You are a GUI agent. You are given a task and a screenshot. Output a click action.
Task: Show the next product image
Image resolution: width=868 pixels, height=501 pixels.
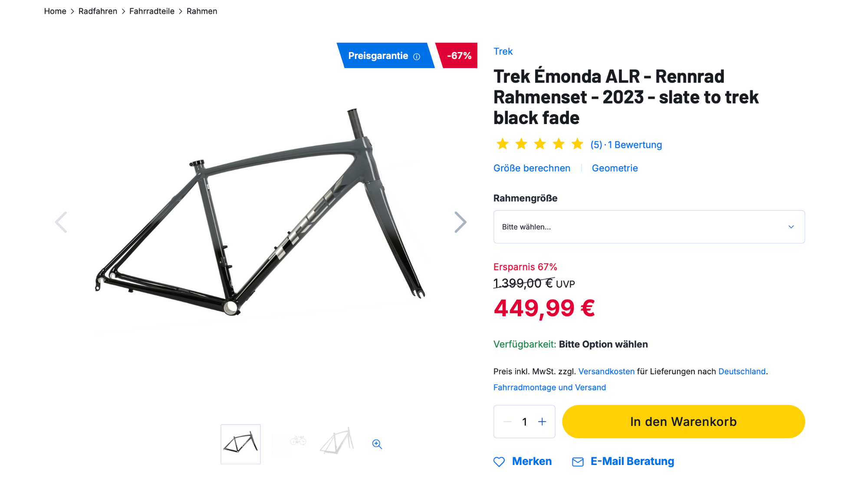pos(460,223)
